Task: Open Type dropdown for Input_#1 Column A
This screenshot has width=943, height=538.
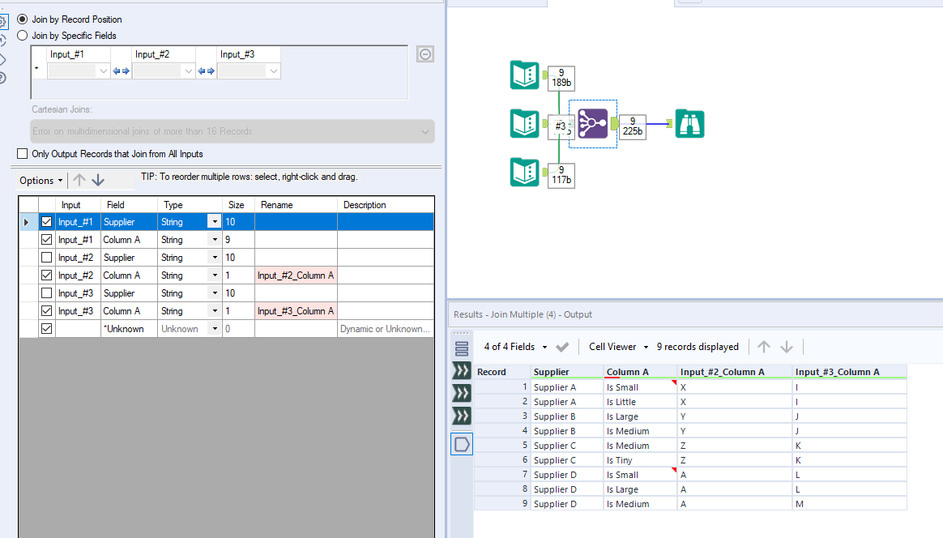Action: pos(214,240)
